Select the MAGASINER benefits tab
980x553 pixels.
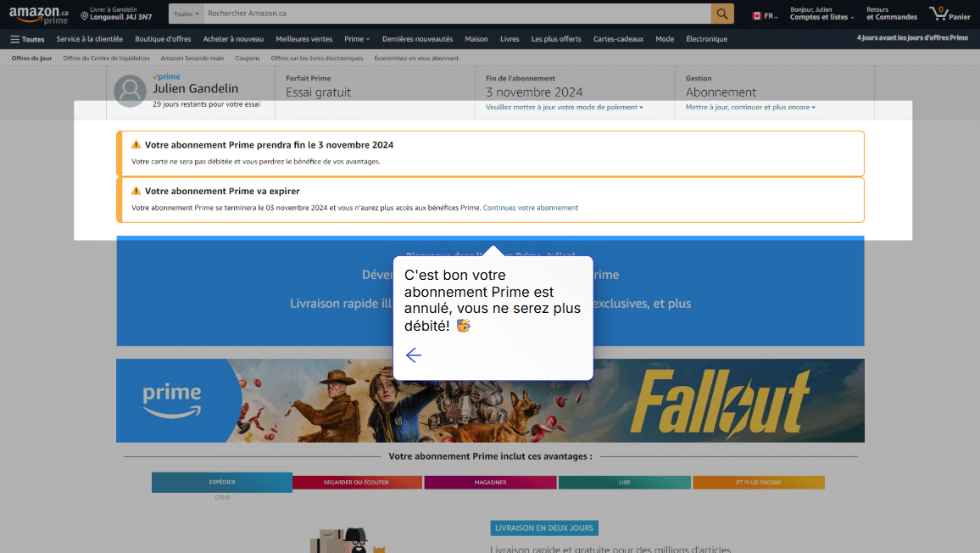[490, 483]
